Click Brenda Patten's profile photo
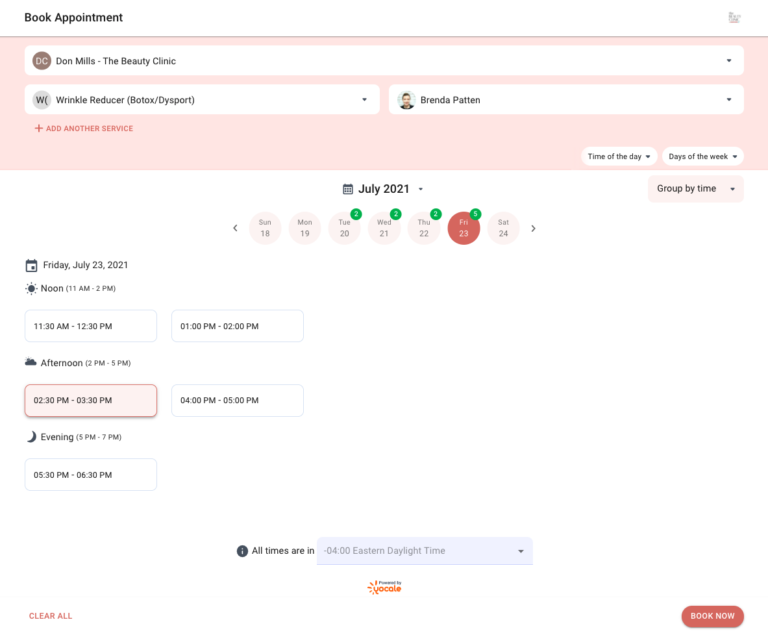 coord(406,100)
